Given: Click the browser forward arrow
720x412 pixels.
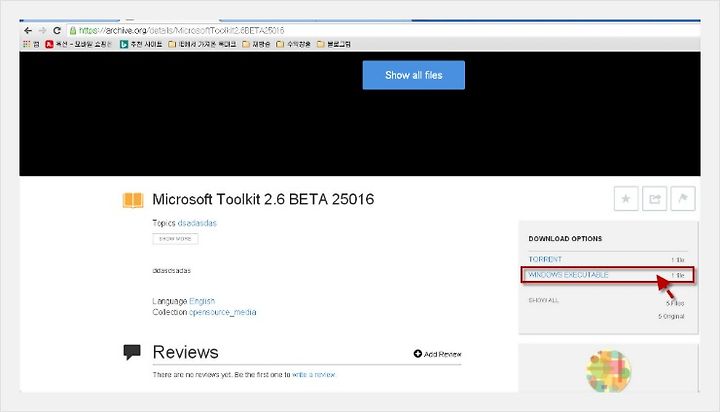Looking at the screenshot, I should click(43, 30).
